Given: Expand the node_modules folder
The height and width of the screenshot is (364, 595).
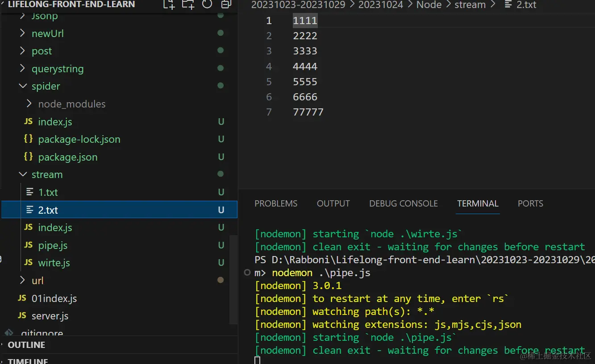Looking at the screenshot, I should point(29,103).
